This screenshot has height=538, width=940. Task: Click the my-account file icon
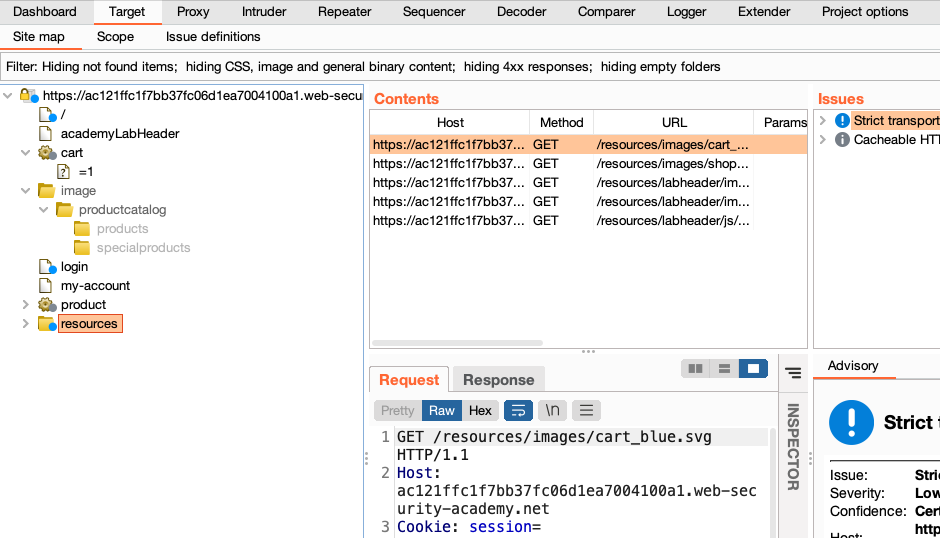[46, 285]
